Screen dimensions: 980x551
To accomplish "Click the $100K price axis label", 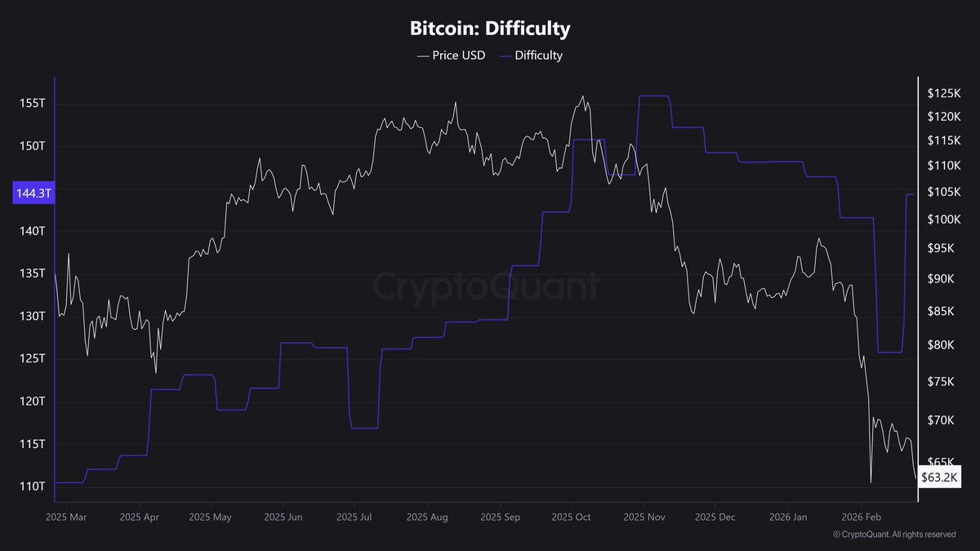I will 942,220.
